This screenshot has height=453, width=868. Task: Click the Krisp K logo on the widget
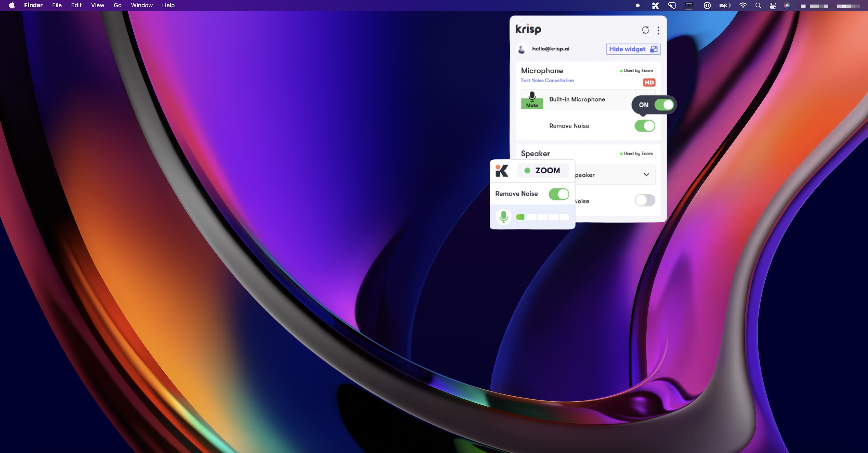coord(502,171)
